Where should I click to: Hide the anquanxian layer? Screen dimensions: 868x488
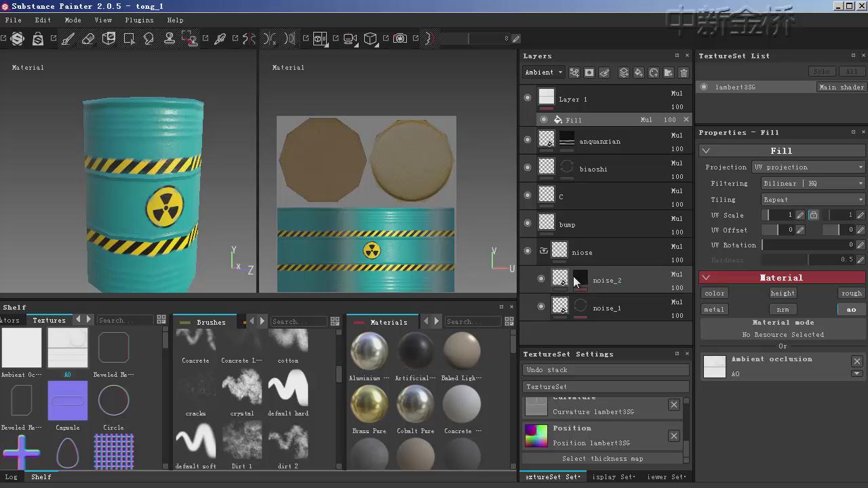[x=528, y=140]
